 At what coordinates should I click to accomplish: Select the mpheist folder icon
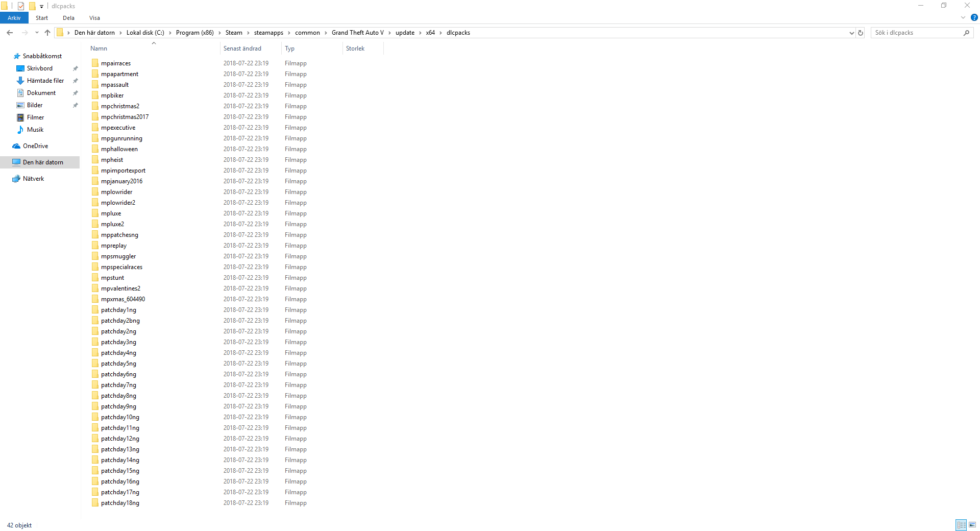pyautogui.click(x=95, y=160)
